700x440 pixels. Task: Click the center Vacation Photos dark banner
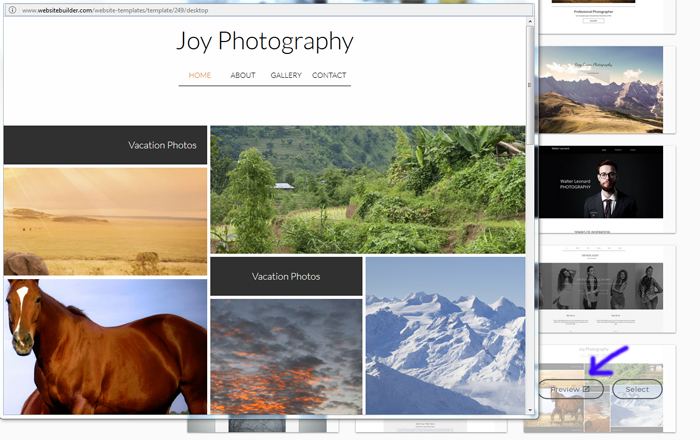[286, 276]
